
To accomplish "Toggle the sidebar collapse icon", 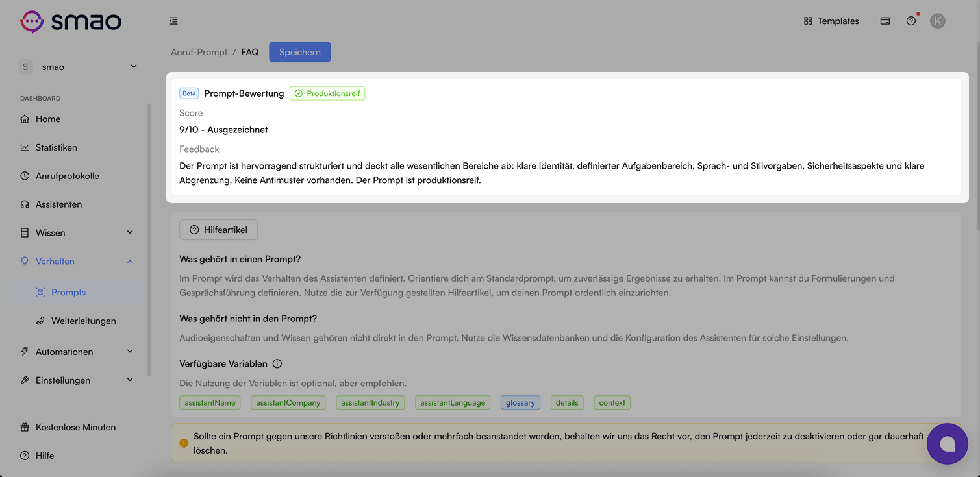I will (173, 21).
